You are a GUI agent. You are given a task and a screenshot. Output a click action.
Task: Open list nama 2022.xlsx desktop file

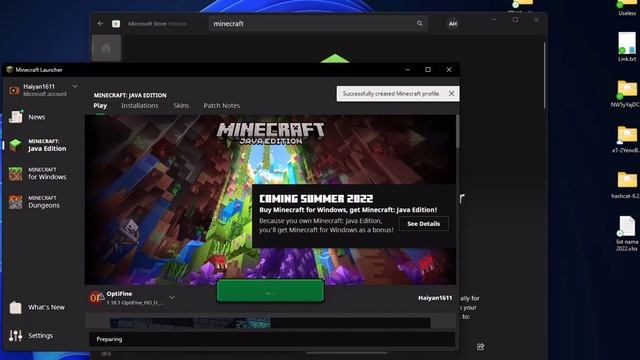click(x=627, y=233)
